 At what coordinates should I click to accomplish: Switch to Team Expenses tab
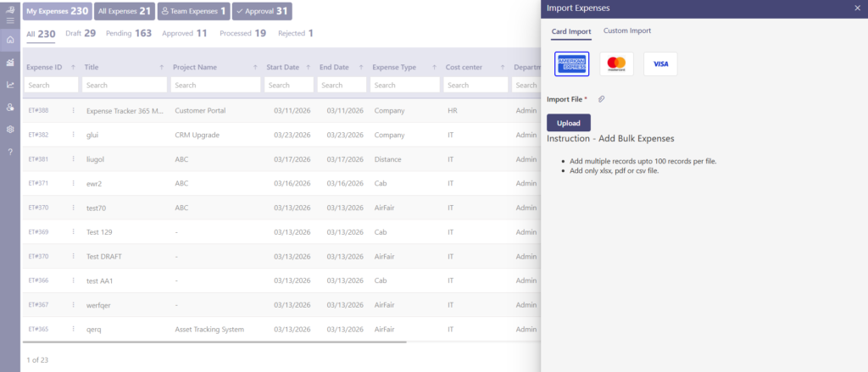point(194,11)
